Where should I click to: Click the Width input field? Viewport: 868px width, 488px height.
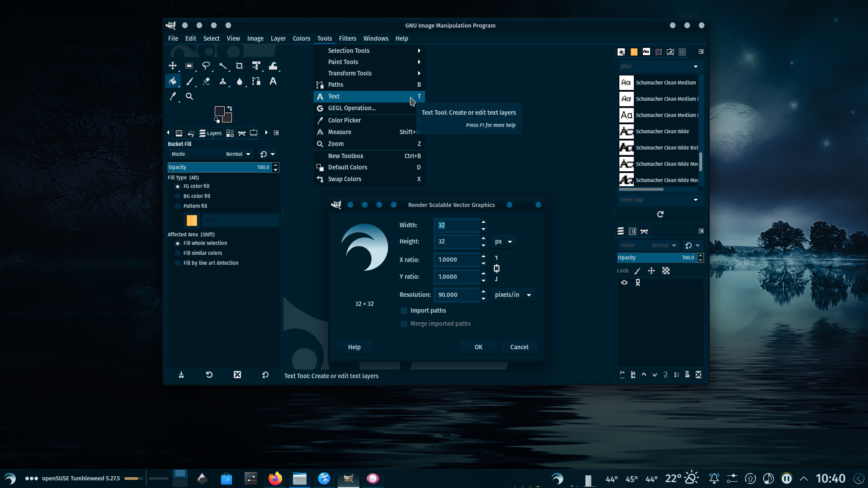click(x=457, y=225)
